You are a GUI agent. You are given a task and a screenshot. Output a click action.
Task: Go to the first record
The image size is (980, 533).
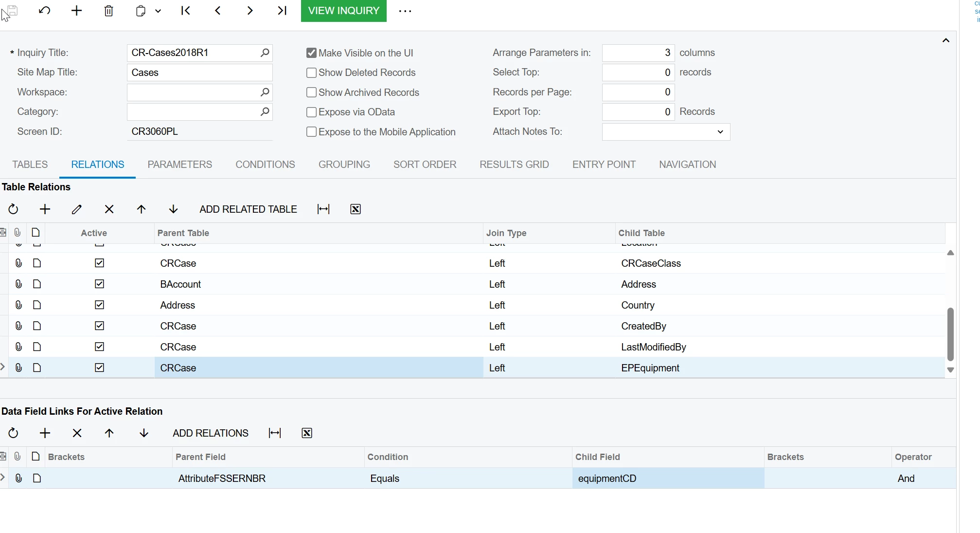[185, 11]
